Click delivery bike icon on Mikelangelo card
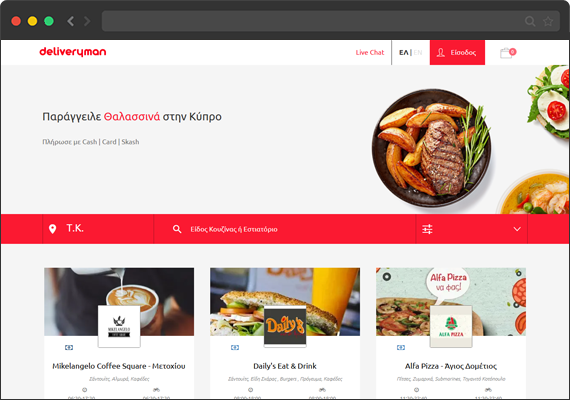Viewport: 570px width, 400px height. (x=156, y=390)
